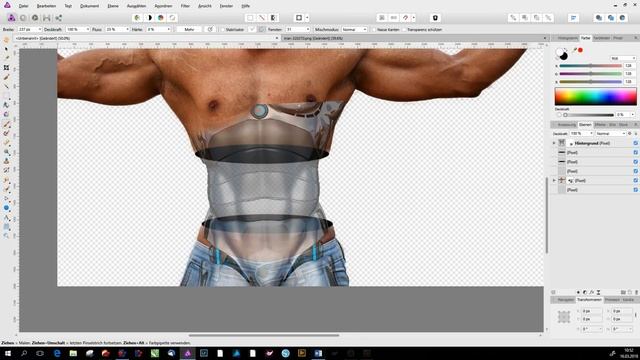Open the Fluss 23% dropdown

pos(127,30)
